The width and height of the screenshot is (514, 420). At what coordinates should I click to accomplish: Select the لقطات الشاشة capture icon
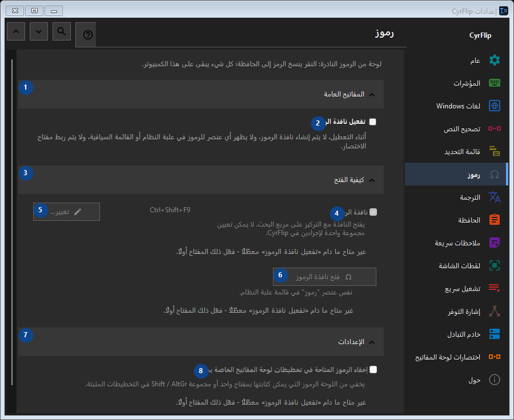pos(495,265)
